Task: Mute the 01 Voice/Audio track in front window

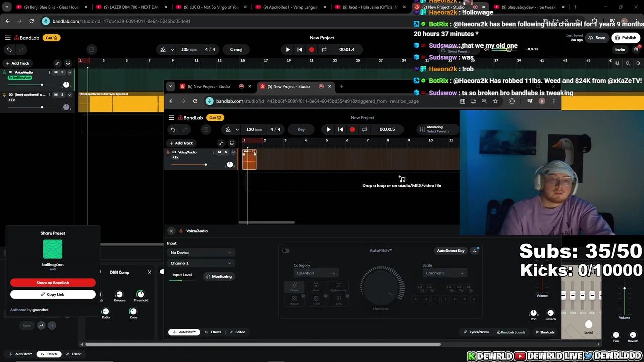Action: pyautogui.click(x=219, y=152)
